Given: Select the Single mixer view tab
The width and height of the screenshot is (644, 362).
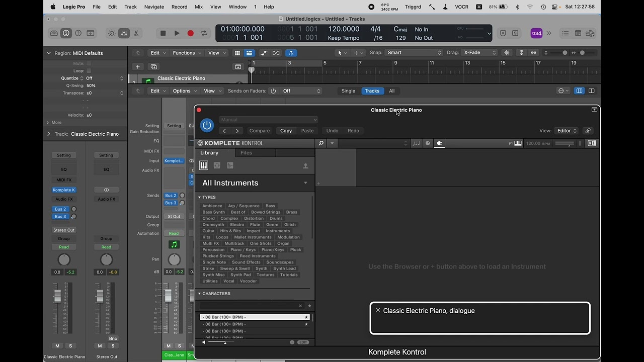Looking at the screenshot, I should 348,91.
